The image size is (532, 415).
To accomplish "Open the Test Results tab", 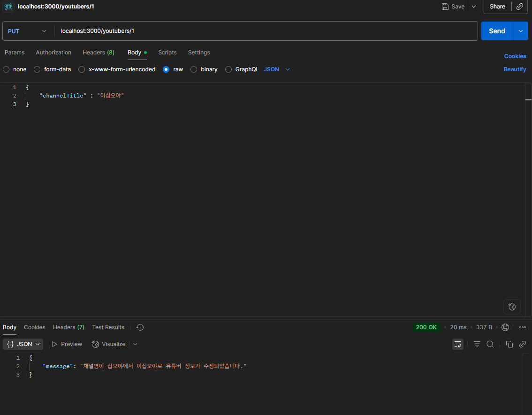I will 108,327.
